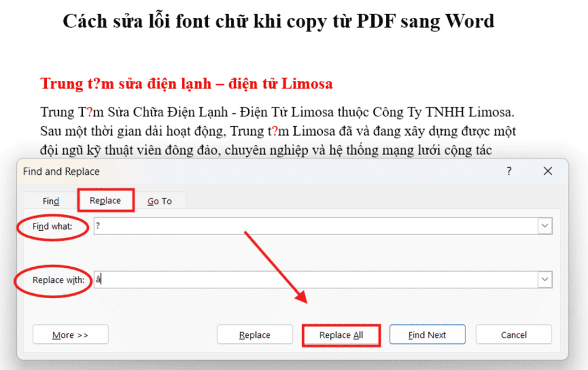This screenshot has width=588, height=370.
Task: Switch to the Find tab
Action: click(51, 201)
